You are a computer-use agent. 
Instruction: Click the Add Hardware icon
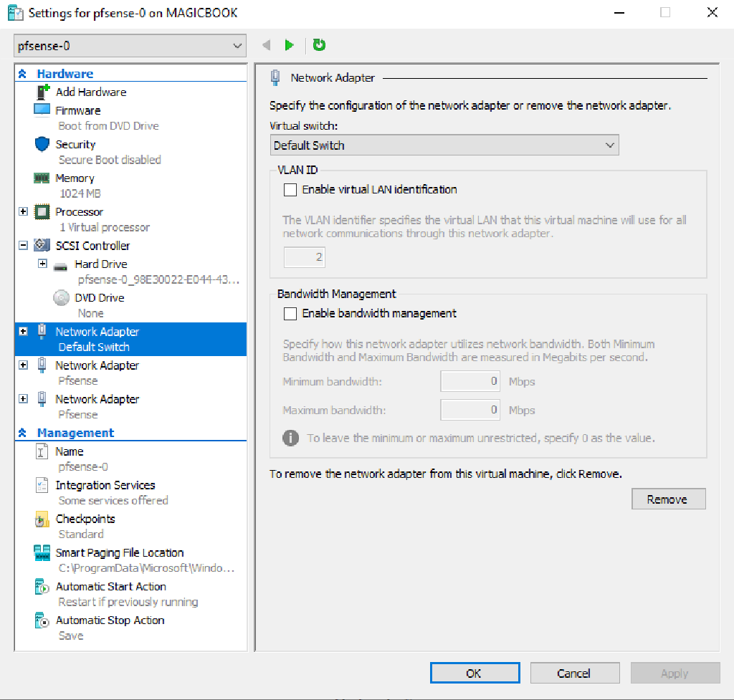(42, 92)
